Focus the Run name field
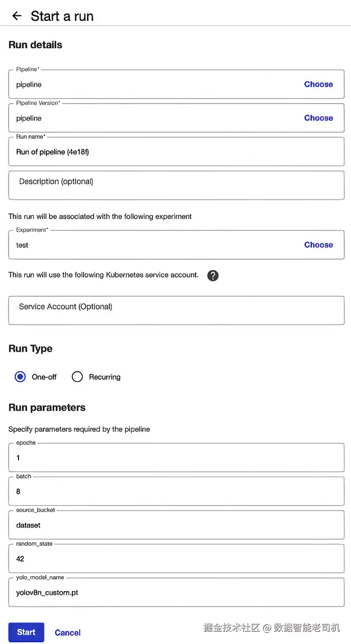 click(176, 152)
